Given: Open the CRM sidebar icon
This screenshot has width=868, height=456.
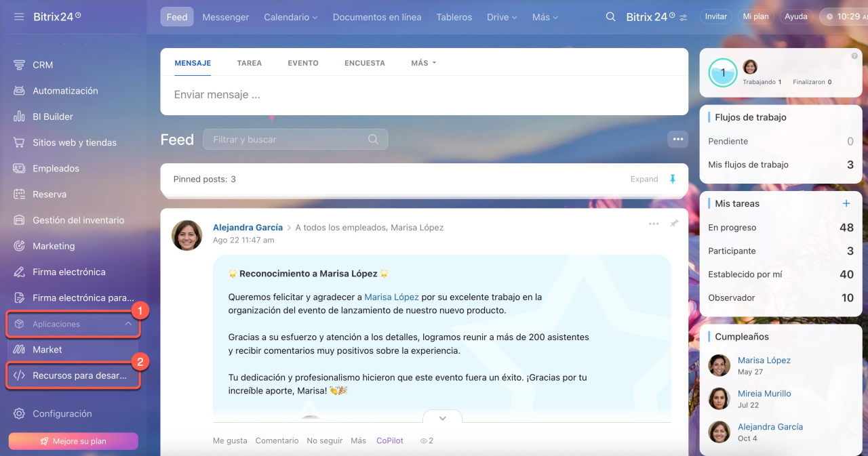Looking at the screenshot, I should click(x=19, y=65).
